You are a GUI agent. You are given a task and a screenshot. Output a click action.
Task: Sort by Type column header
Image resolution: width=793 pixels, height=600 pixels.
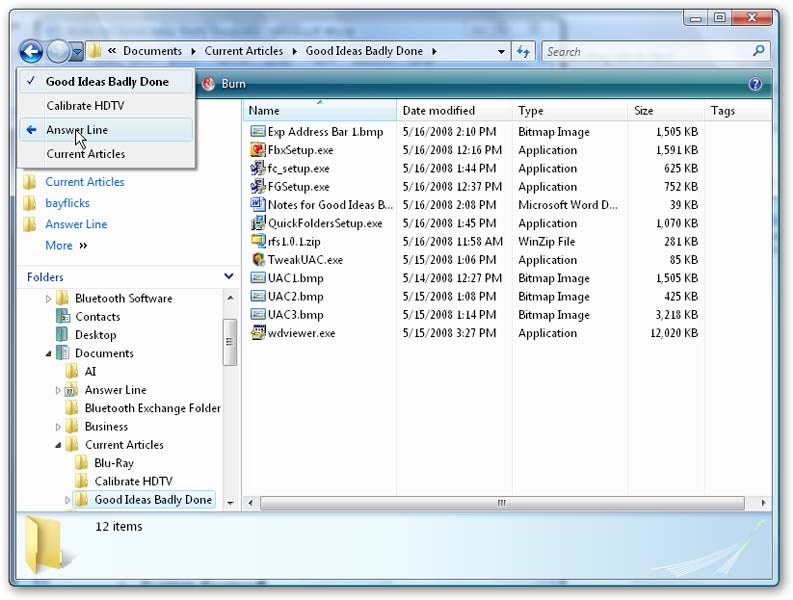[570, 110]
